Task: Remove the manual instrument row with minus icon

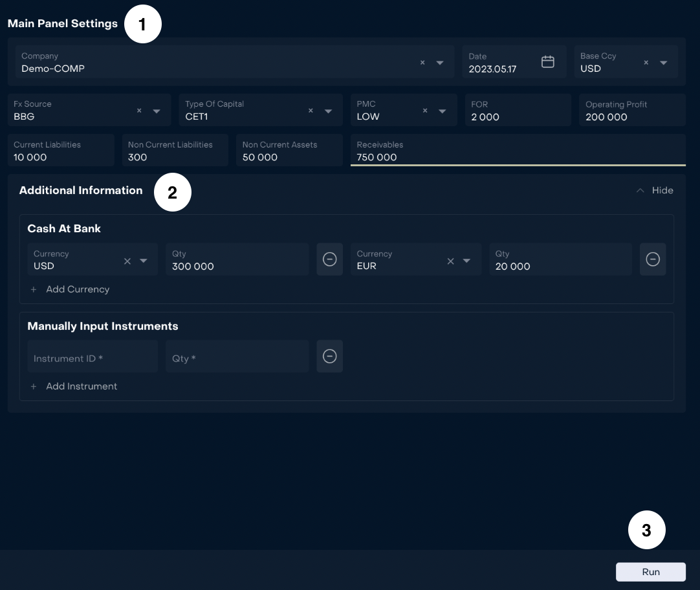Action: tap(329, 356)
